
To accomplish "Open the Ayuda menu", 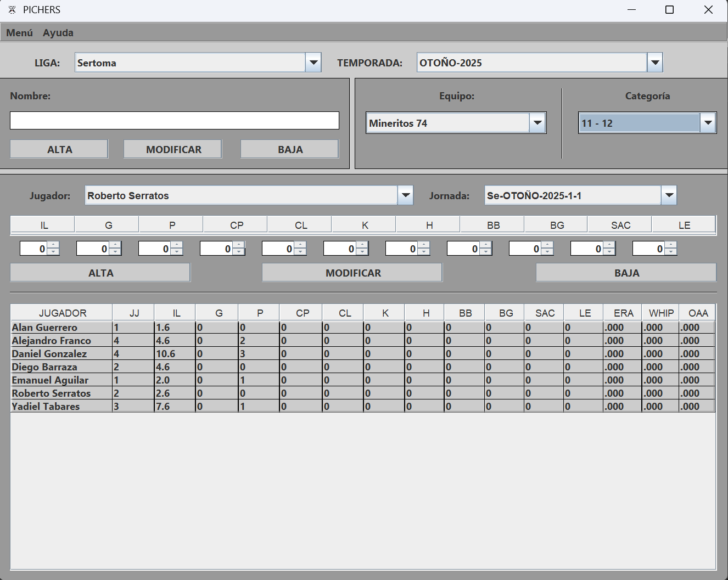I will click(58, 33).
